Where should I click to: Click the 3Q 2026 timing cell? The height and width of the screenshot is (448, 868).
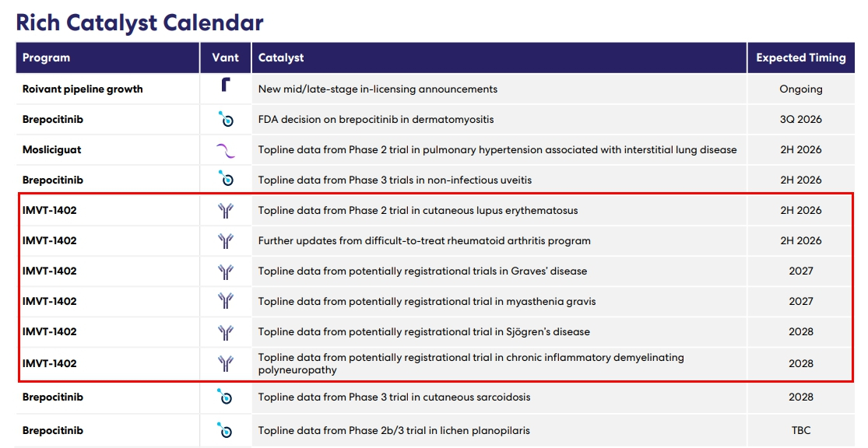pyautogui.click(x=800, y=120)
